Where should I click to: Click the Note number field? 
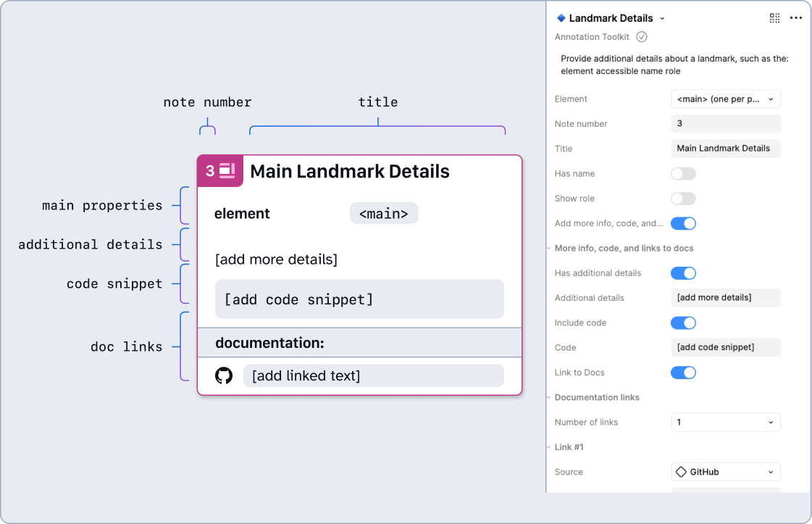tap(726, 124)
